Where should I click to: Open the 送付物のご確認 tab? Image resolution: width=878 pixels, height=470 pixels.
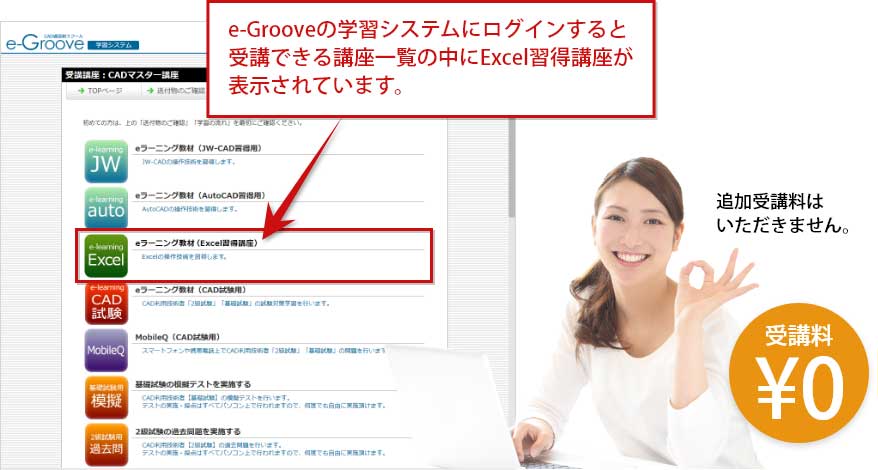click(176, 91)
